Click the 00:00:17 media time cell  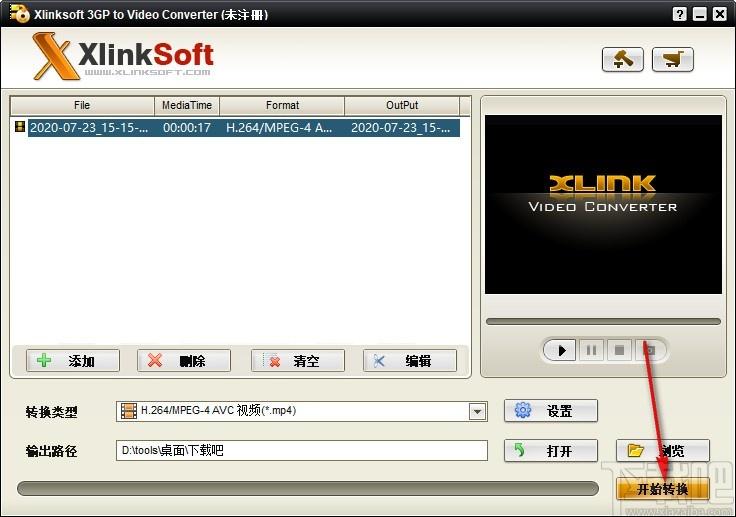click(187, 127)
